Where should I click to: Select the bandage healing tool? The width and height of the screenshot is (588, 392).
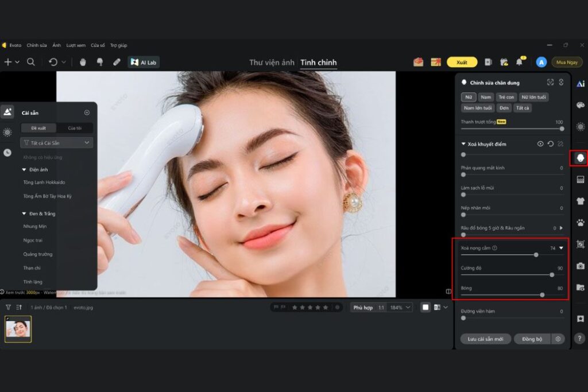click(117, 62)
